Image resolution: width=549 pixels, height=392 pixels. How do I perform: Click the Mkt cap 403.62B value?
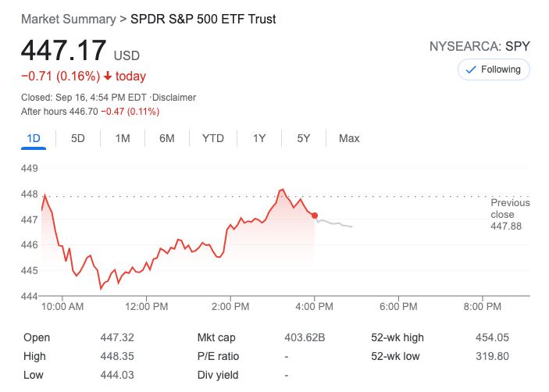305,337
